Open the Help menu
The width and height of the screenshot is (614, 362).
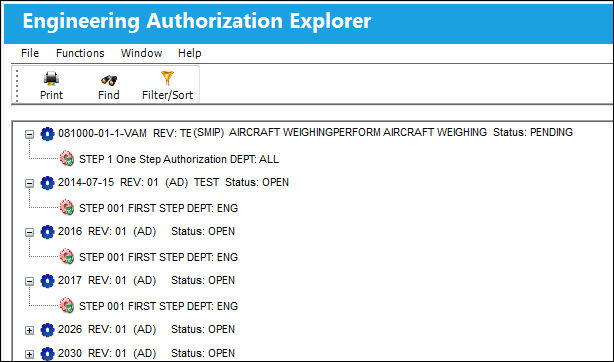[x=190, y=53]
